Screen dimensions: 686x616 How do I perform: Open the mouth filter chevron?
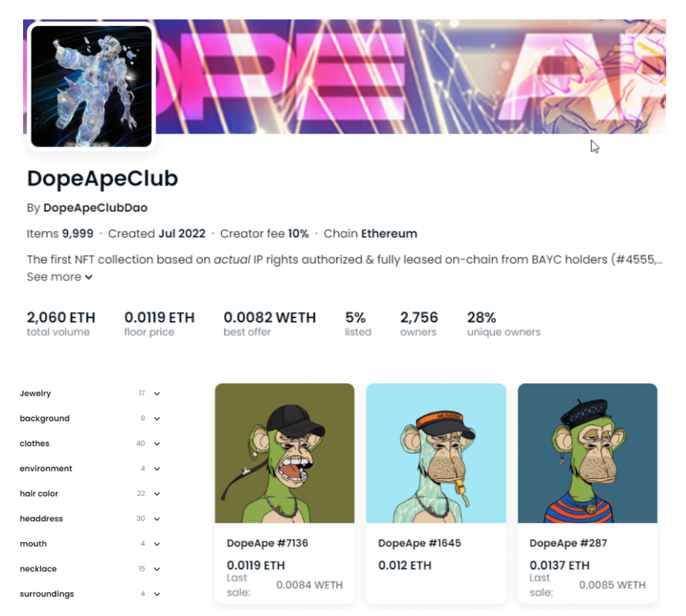click(157, 544)
